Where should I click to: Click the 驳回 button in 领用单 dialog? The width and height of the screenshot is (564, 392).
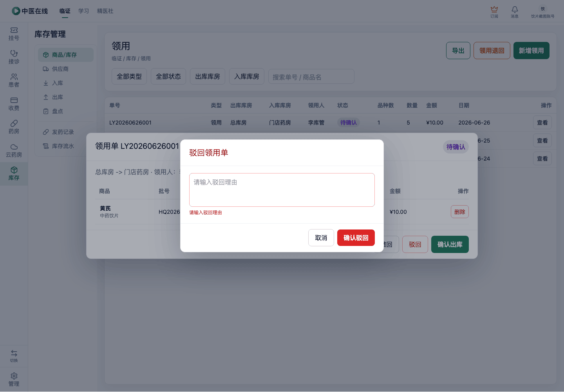[x=415, y=244]
